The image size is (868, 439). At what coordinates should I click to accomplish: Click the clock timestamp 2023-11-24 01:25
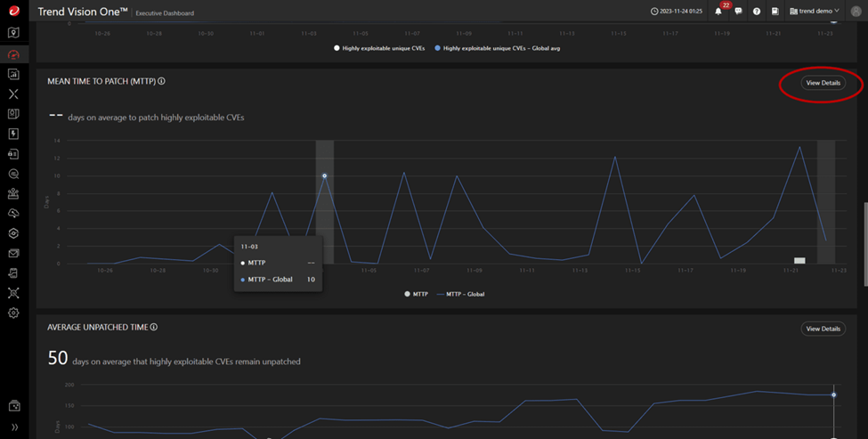pyautogui.click(x=676, y=11)
